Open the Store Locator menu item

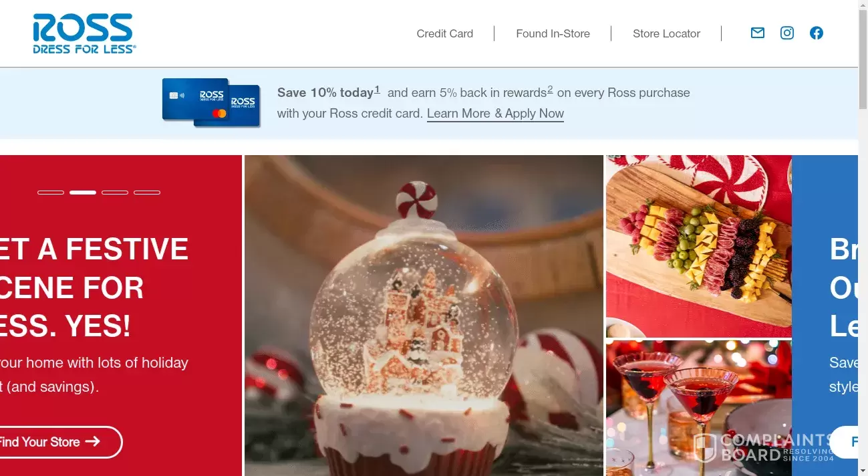pos(666,33)
